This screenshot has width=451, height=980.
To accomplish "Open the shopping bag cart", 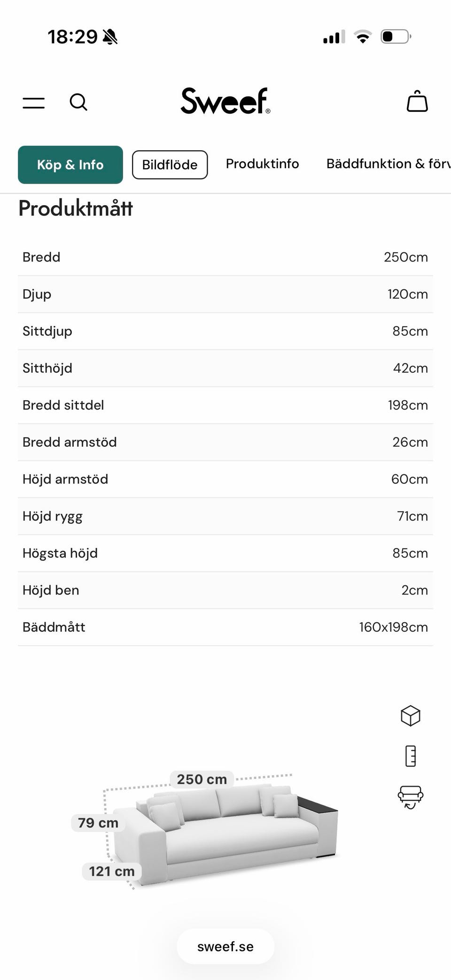I will (x=417, y=101).
